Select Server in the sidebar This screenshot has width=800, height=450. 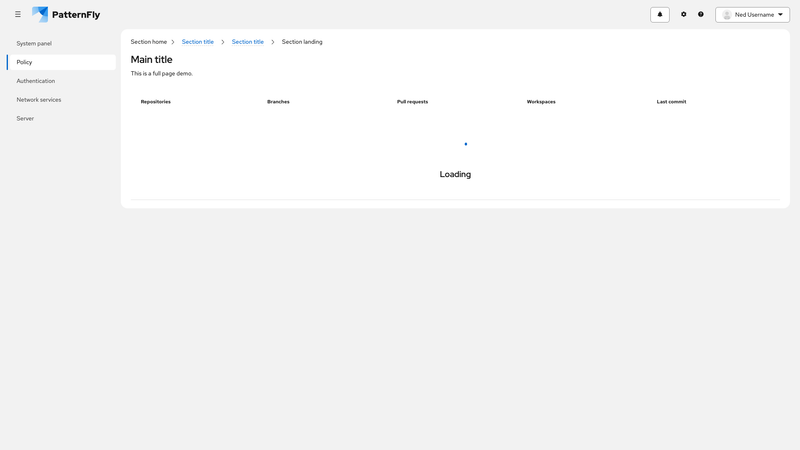click(61, 118)
